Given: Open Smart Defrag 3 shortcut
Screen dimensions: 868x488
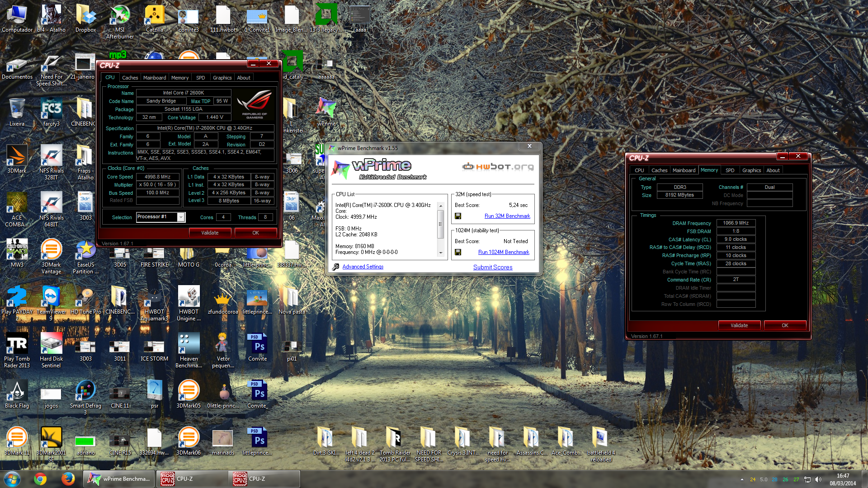Looking at the screenshot, I should point(85,398).
